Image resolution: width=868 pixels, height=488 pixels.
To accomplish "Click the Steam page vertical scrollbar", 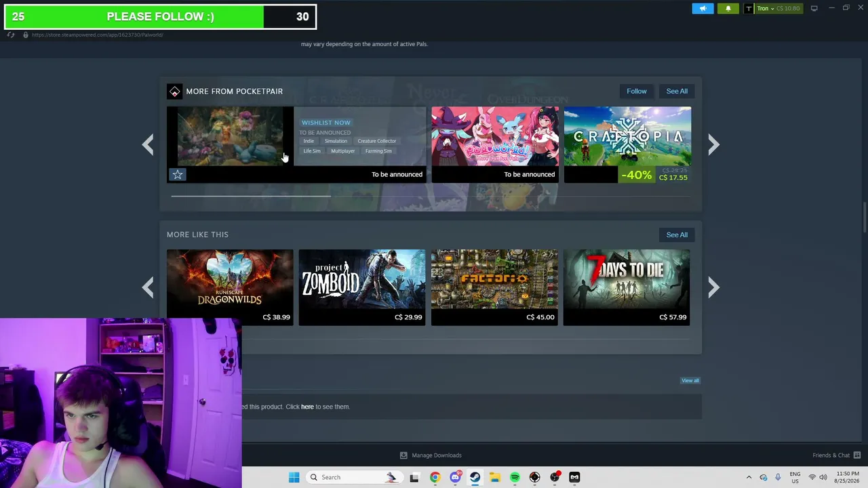I will (864, 218).
